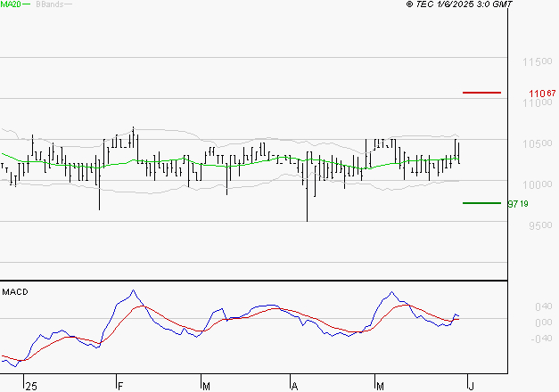This screenshot has height=392, width=559.
Task: Select the 11067 resistance price label
Action: point(542,94)
